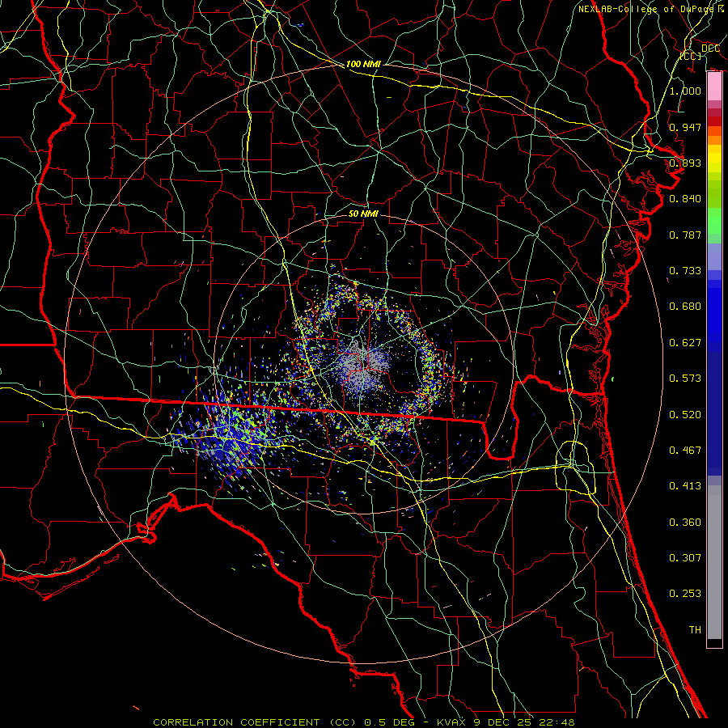728x728 pixels.
Task: Click the gray lower segment of color bar
Action: point(714,562)
